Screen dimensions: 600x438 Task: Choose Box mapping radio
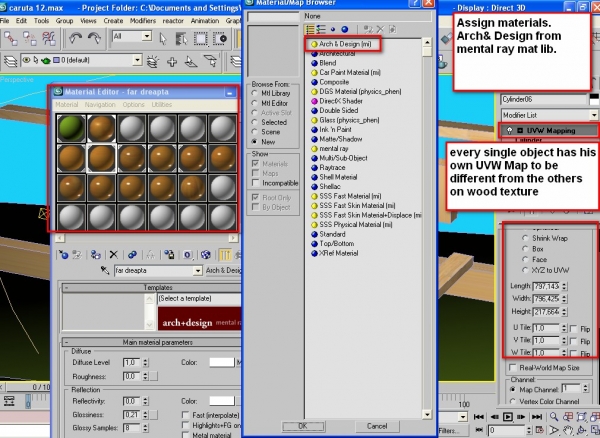coord(525,249)
